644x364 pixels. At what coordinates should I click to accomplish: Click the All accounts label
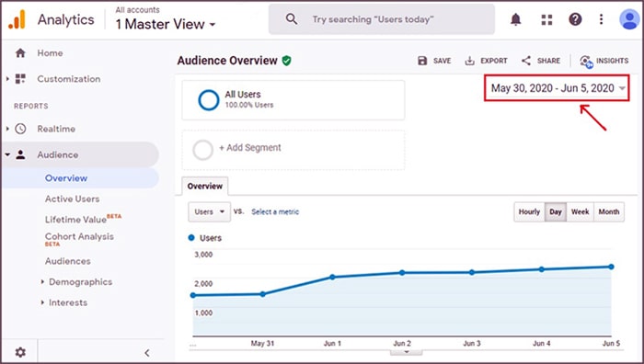tap(138, 10)
